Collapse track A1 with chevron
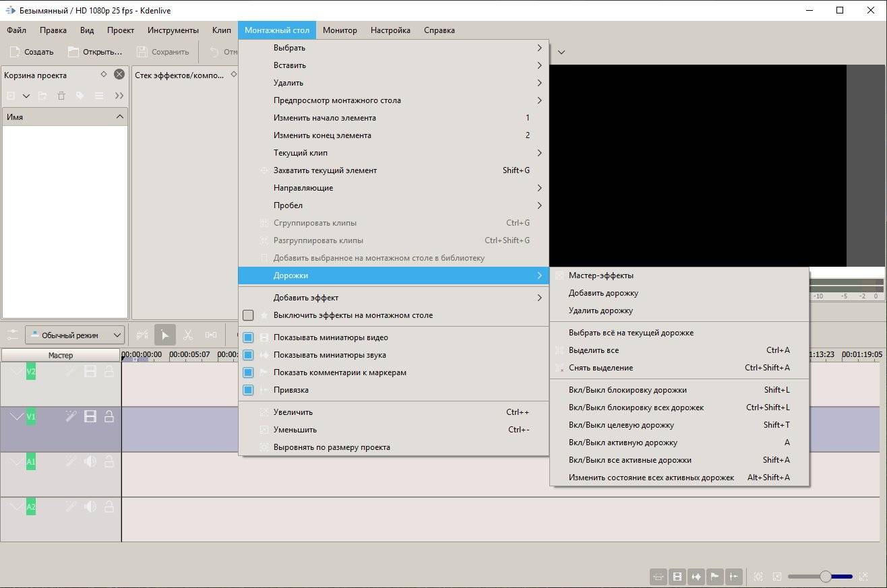887x588 pixels. point(16,461)
